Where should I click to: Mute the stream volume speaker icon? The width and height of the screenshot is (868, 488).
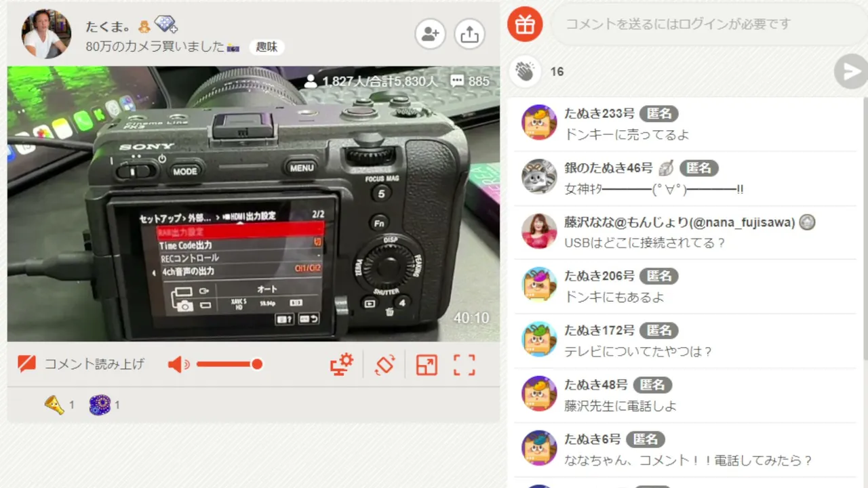pyautogui.click(x=178, y=365)
